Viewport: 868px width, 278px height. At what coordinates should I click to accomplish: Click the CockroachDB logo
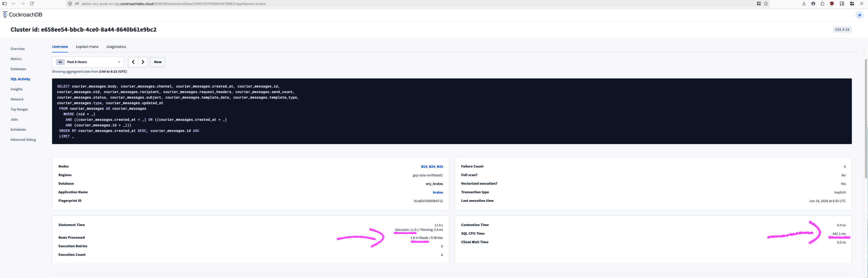point(22,14)
